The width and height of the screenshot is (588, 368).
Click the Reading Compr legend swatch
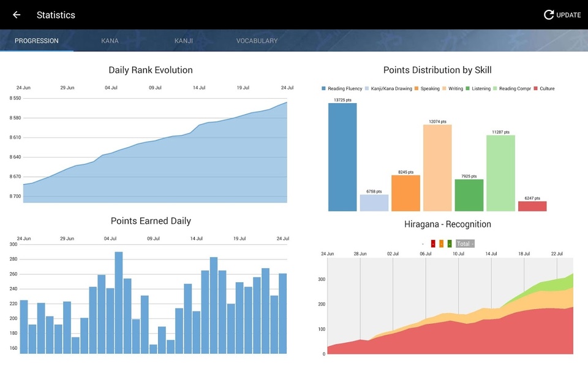[x=495, y=88]
